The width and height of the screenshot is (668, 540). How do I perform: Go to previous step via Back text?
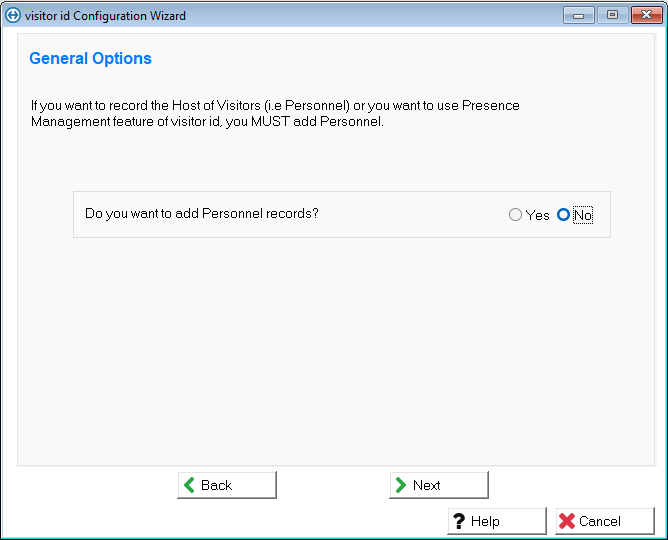[216, 485]
